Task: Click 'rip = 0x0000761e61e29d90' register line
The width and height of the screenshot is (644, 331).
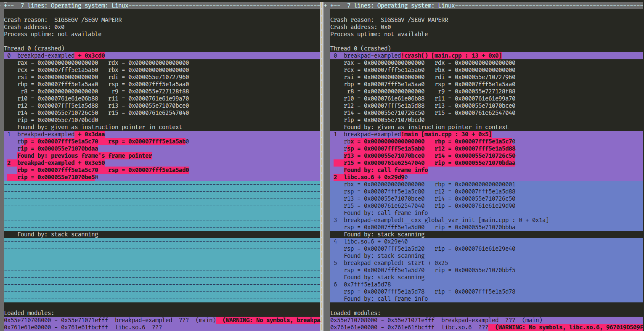Action: click(475, 206)
